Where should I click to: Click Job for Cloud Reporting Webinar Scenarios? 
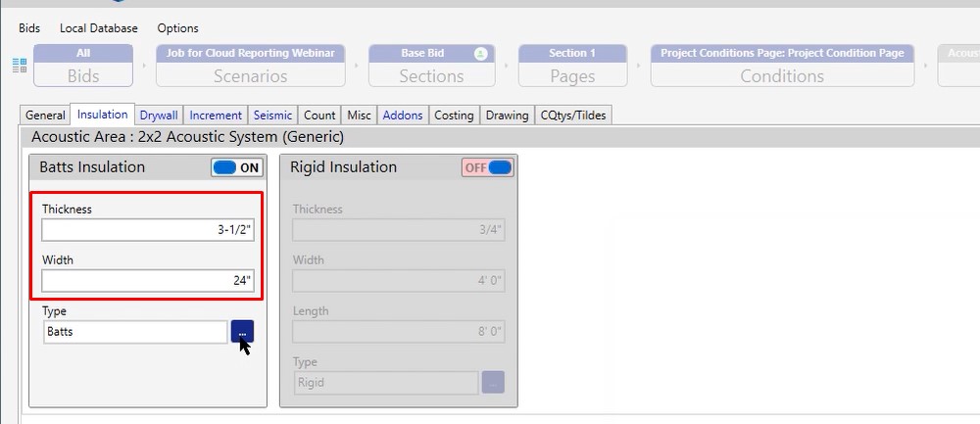tap(251, 66)
